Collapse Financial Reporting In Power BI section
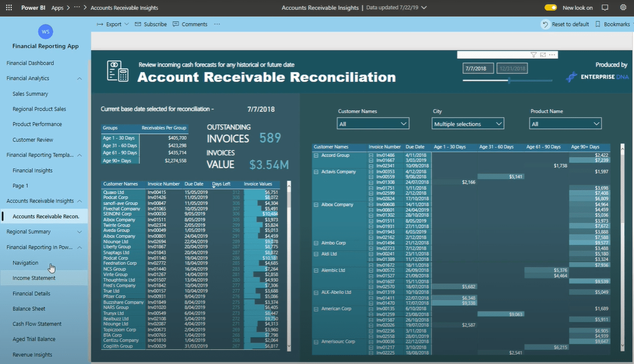 (x=79, y=247)
